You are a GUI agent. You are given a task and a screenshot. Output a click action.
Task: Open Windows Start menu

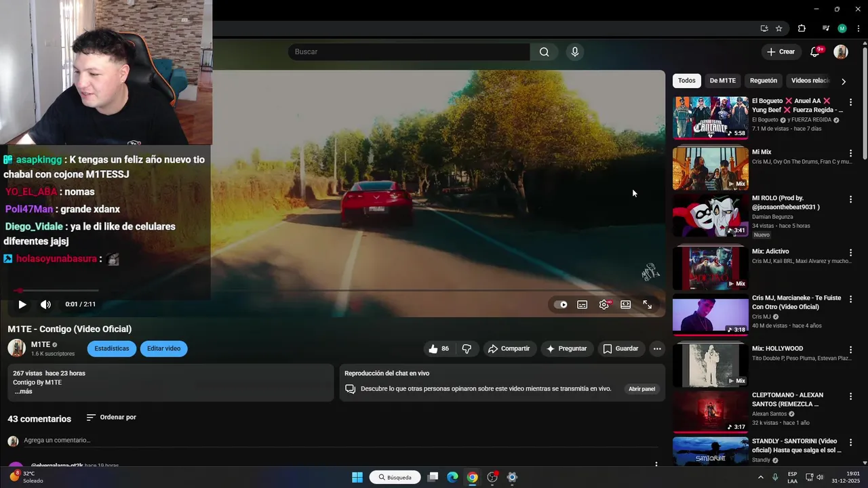(357, 477)
